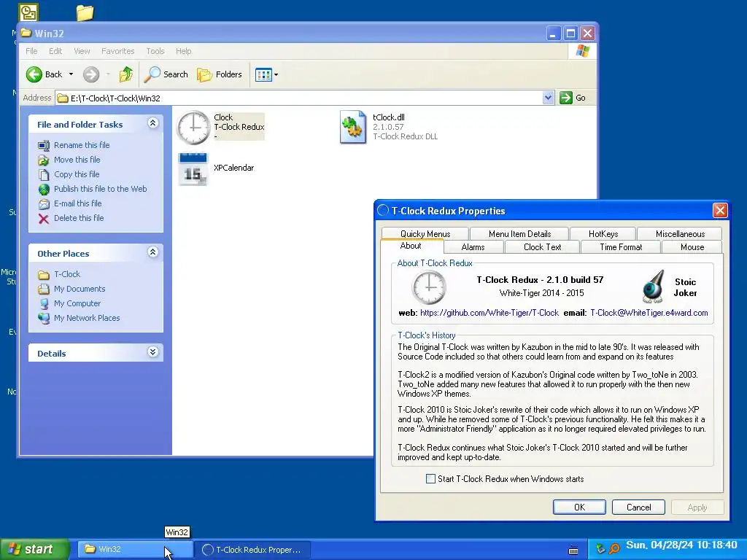Click the T-Clock@WhiteTiger.e4ward.com email link
Viewport: 747px width, 560px height.
point(649,313)
